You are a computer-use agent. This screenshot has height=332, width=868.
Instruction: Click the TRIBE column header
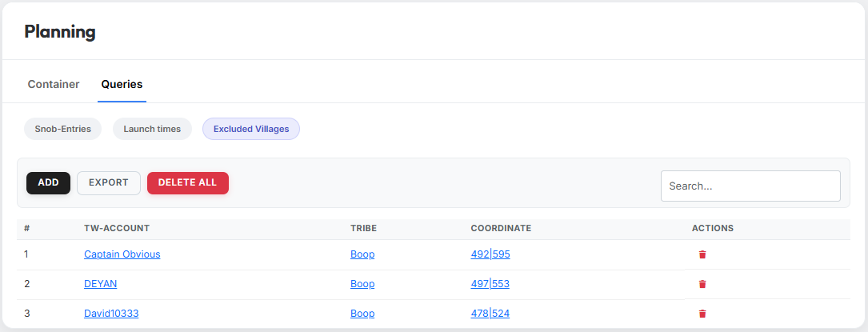[x=364, y=229]
